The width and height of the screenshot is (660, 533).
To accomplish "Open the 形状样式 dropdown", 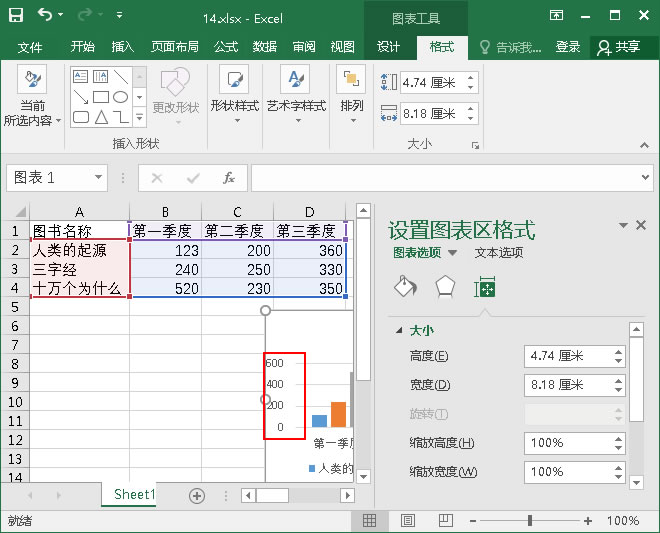I will click(234, 95).
